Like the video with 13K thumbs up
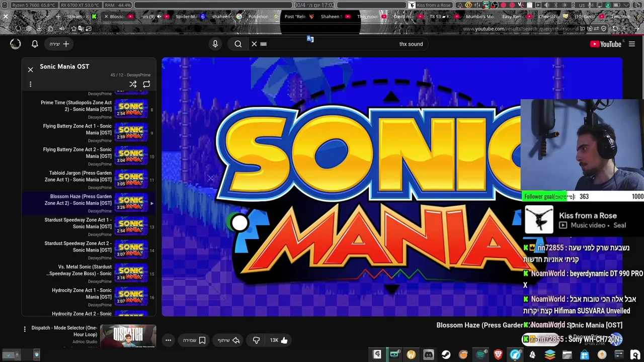 279,340
